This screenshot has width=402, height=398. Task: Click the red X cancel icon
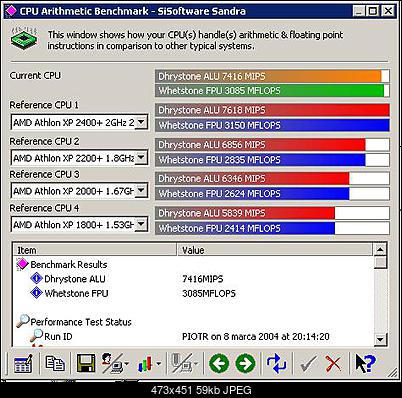pos(333,364)
